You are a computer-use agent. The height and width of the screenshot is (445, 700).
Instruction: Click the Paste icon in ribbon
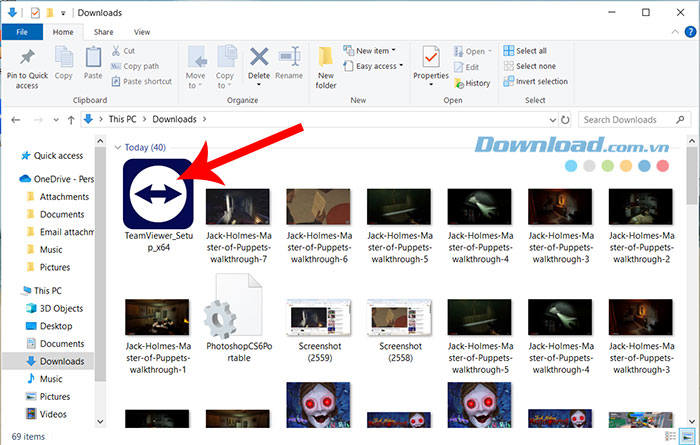[x=93, y=60]
